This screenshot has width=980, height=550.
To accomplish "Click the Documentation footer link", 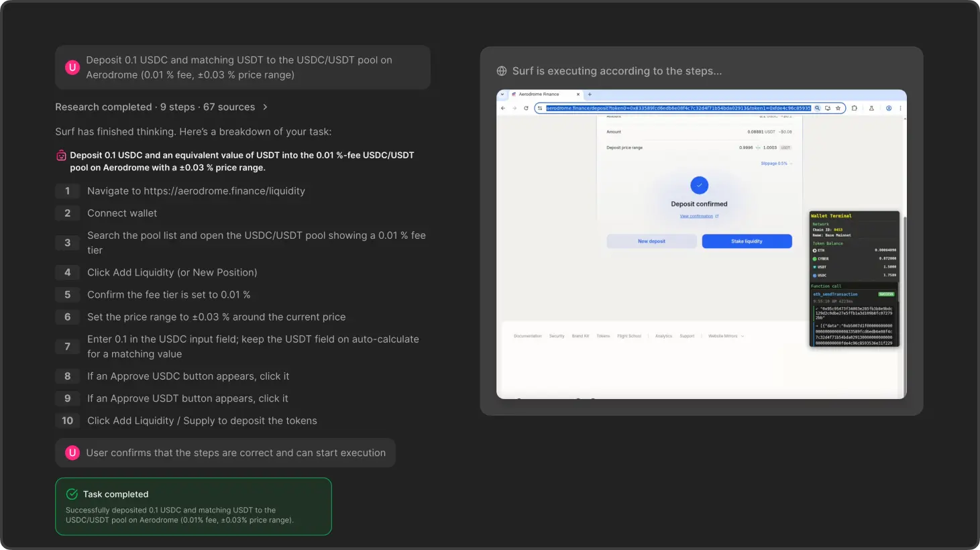I will 527,336.
